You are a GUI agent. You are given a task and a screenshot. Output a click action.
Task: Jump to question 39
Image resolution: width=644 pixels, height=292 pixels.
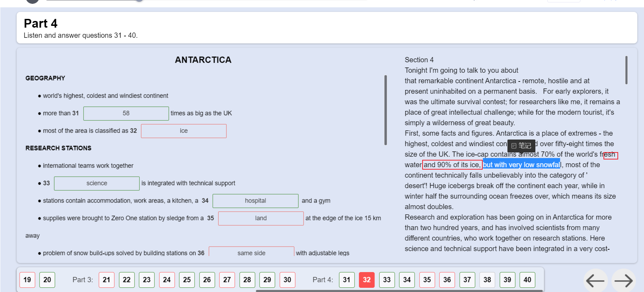click(x=507, y=280)
